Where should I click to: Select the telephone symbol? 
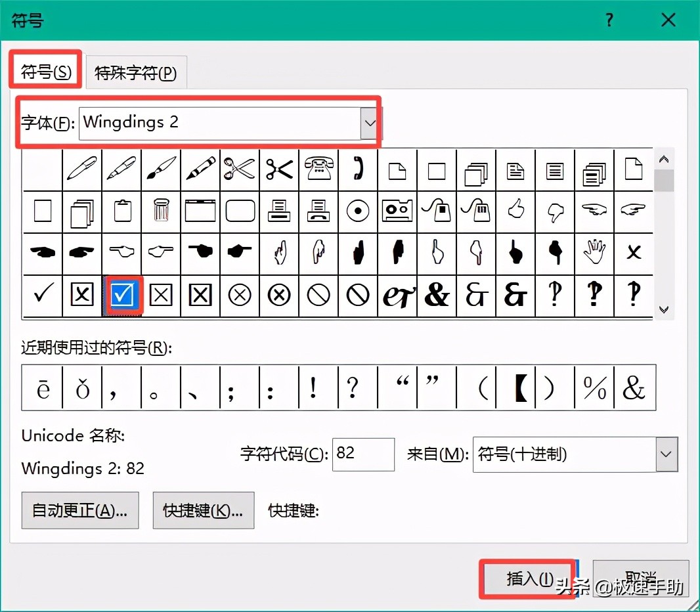tap(318, 169)
